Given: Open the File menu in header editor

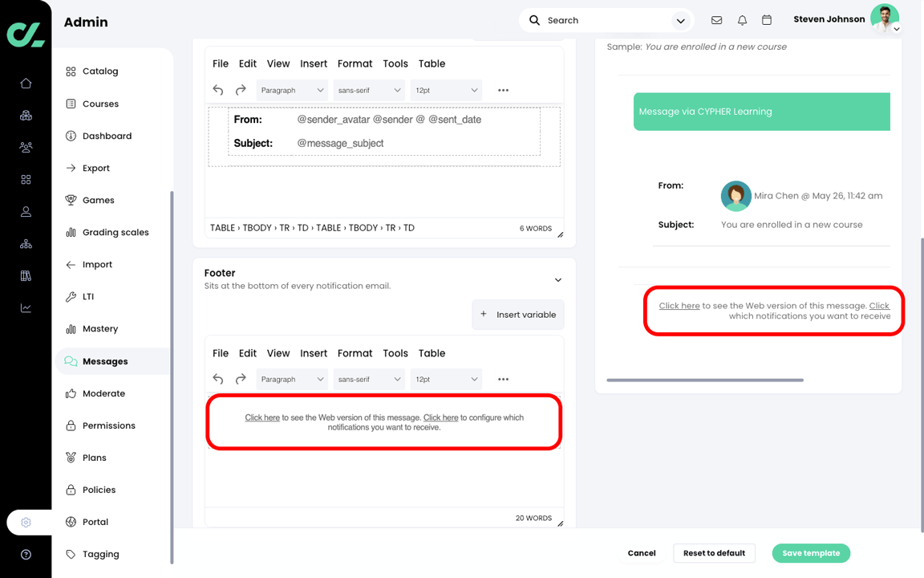Looking at the screenshot, I should point(221,63).
